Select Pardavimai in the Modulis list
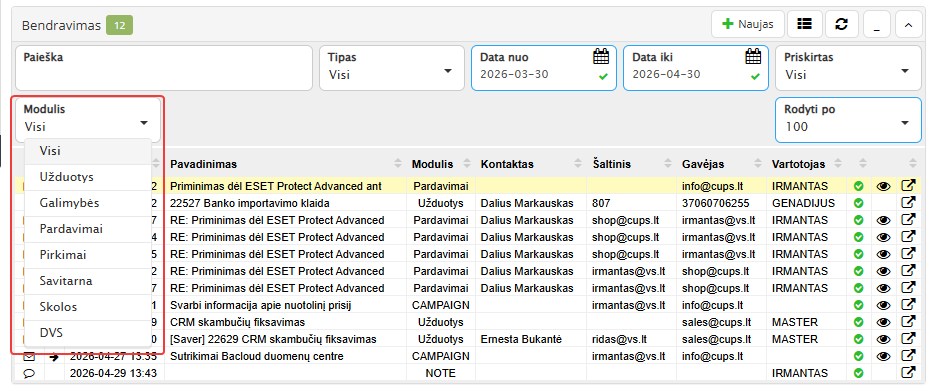 pyautogui.click(x=88, y=229)
